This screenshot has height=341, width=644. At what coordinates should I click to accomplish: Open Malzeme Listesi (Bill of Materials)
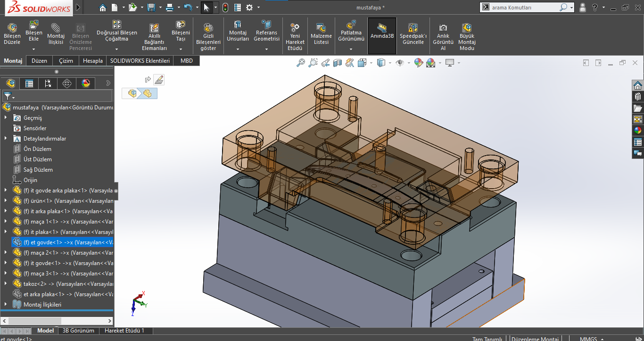click(321, 34)
